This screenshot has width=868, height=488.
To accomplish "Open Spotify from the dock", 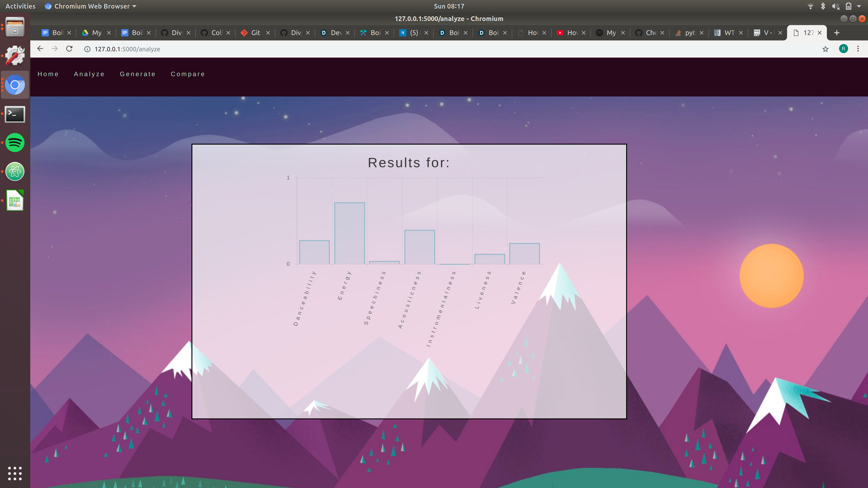I will pos(15,143).
